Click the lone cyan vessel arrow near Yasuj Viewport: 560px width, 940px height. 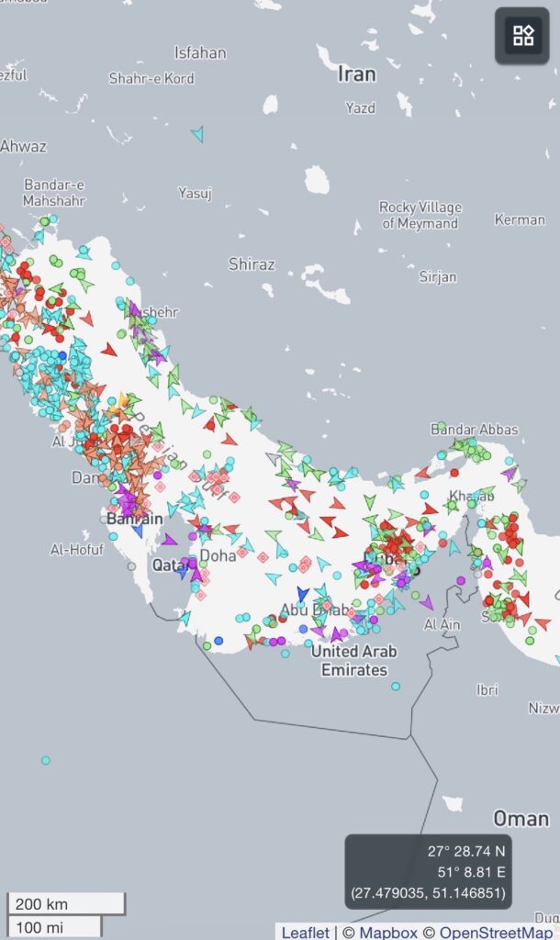[x=197, y=135]
